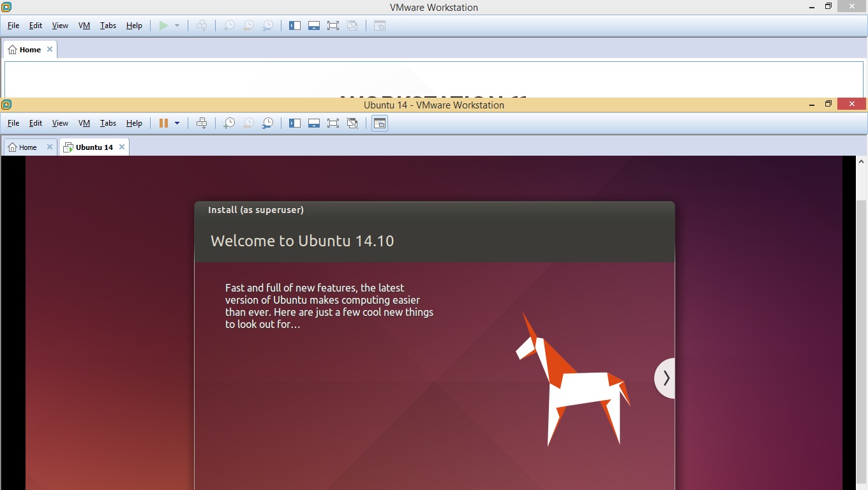This screenshot has width=868, height=490.
Task: Send Ctrl+Alt+Del to the guest
Action: (x=202, y=122)
